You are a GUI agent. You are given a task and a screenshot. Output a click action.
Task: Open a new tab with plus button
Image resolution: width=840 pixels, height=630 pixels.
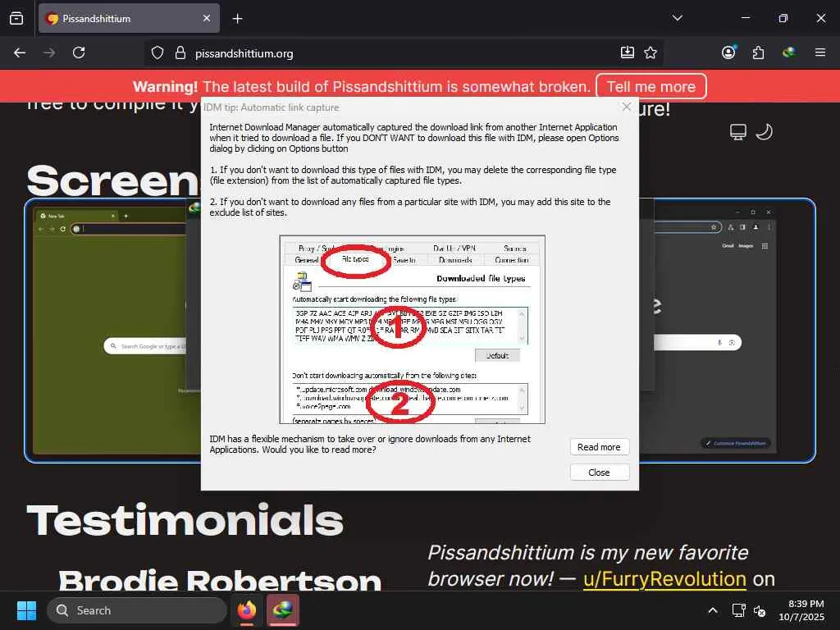(237, 19)
